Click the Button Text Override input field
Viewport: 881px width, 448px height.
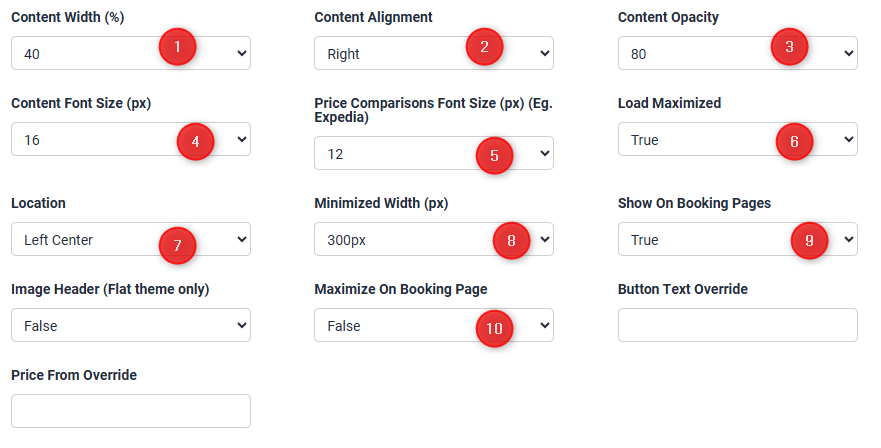pyautogui.click(x=737, y=325)
